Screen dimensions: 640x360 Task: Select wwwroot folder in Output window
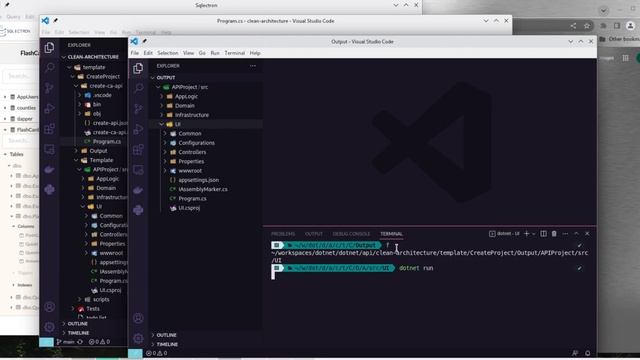(x=190, y=171)
